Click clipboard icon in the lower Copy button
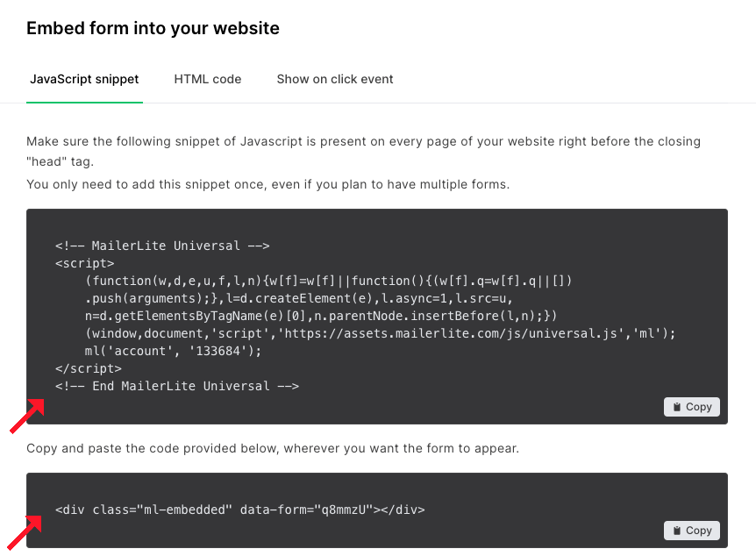Screen dimensions: 756x556 click(676, 531)
